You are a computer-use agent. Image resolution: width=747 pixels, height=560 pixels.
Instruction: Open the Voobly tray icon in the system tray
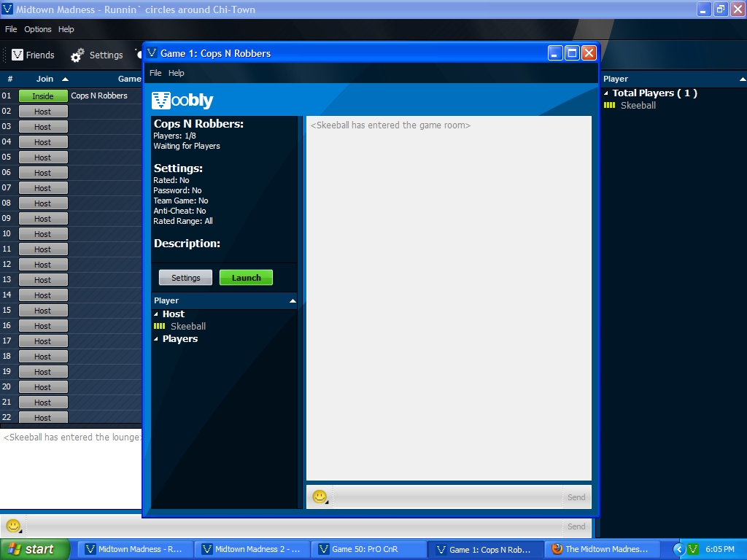tap(693, 549)
